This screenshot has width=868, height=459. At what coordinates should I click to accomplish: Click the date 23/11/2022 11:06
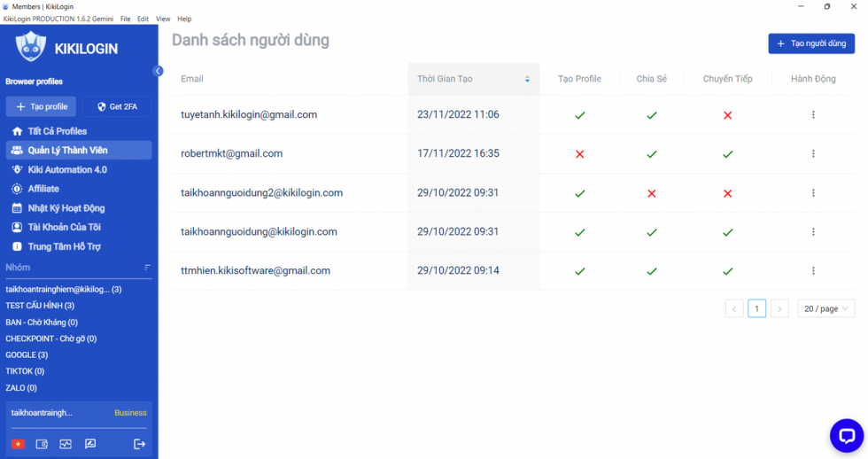(458, 114)
